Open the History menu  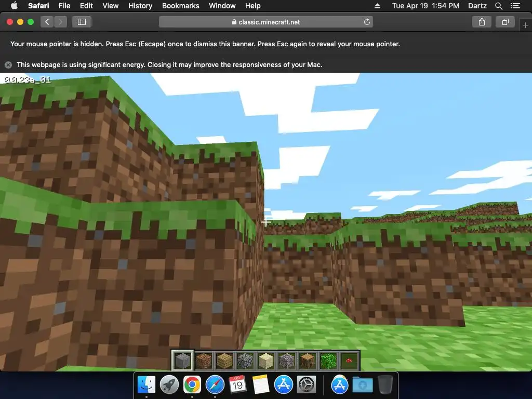pyautogui.click(x=140, y=6)
